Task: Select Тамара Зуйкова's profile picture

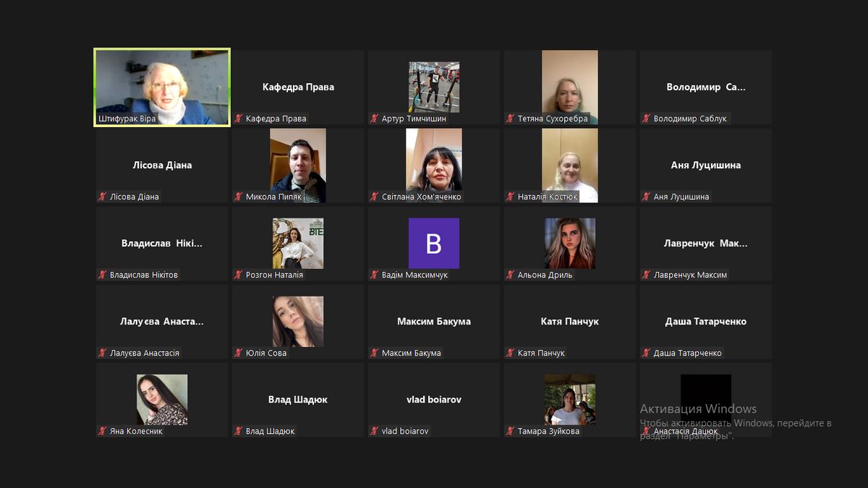Action: [570, 399]
